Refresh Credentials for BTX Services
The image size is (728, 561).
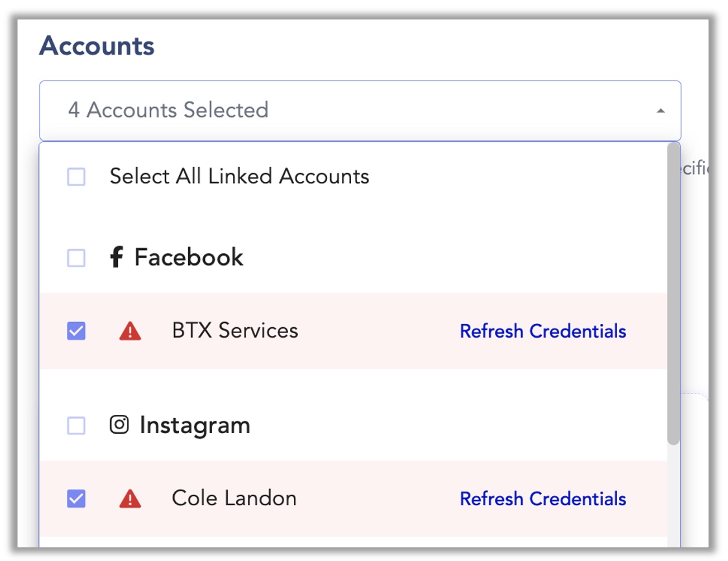(x=542, y=331)
